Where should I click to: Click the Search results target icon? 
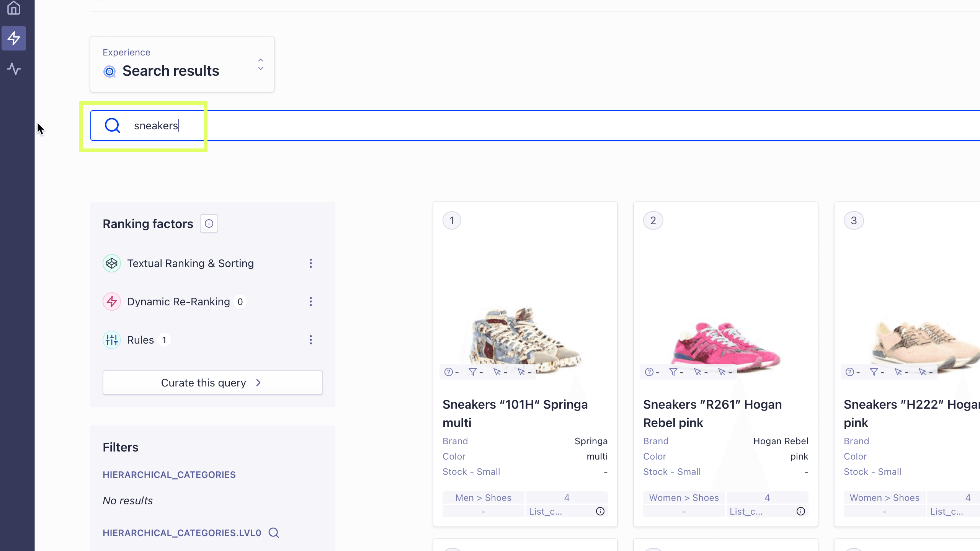pos(110,72)
